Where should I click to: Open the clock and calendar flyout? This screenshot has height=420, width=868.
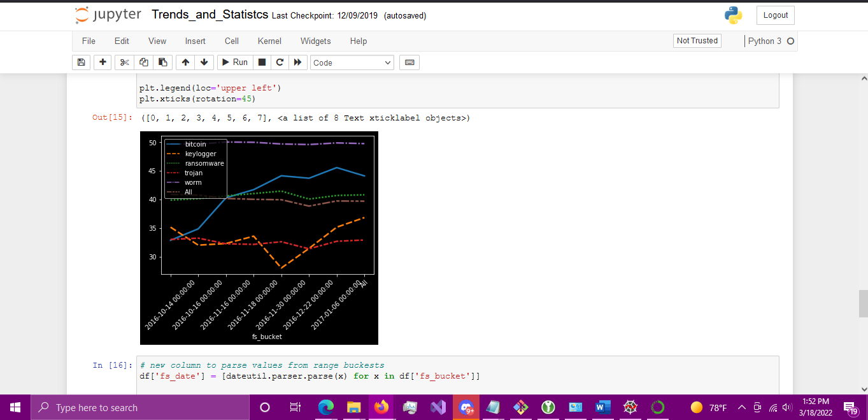[816, 407]
